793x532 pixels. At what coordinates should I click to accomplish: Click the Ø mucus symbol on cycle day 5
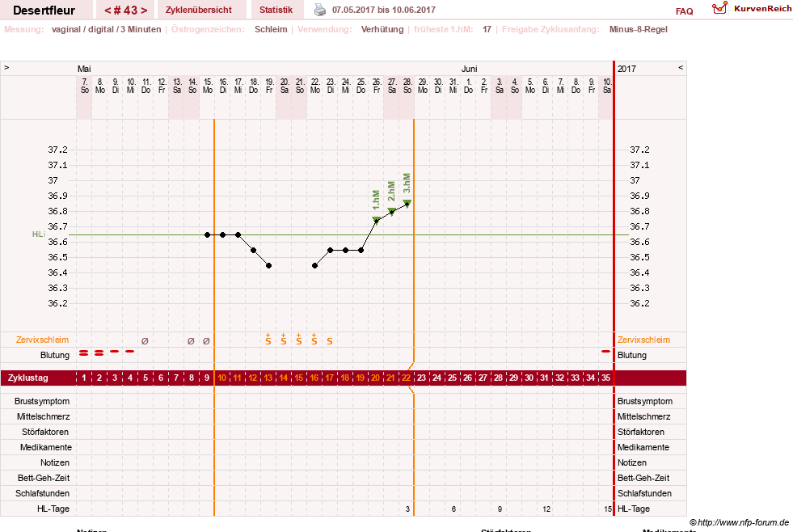tap(146, 341)
